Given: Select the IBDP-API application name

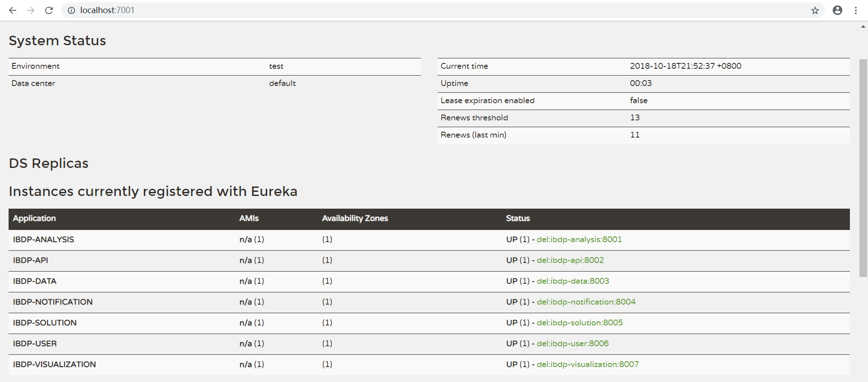Looking at the screenshot, I should point(30,260).
